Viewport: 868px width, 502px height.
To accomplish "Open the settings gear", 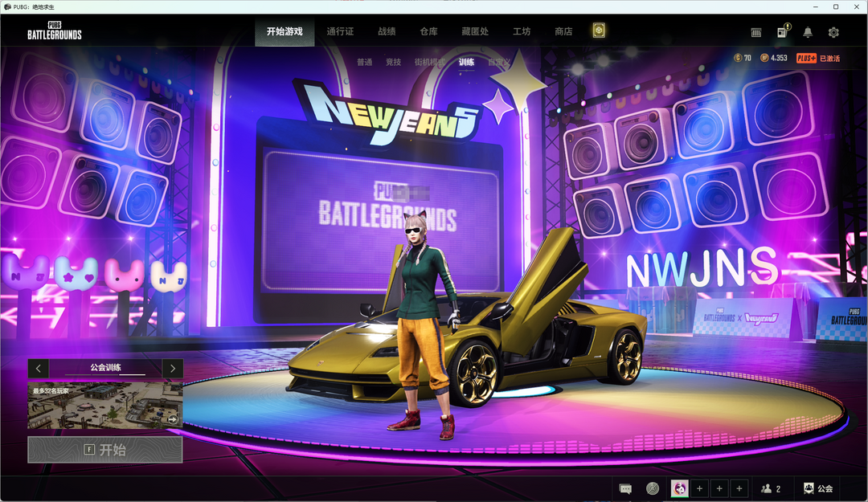I will (833, 32).
